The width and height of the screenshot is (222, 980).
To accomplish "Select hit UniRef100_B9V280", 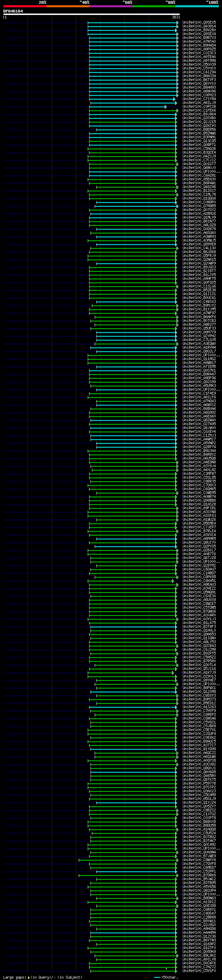I will (199, 30).
